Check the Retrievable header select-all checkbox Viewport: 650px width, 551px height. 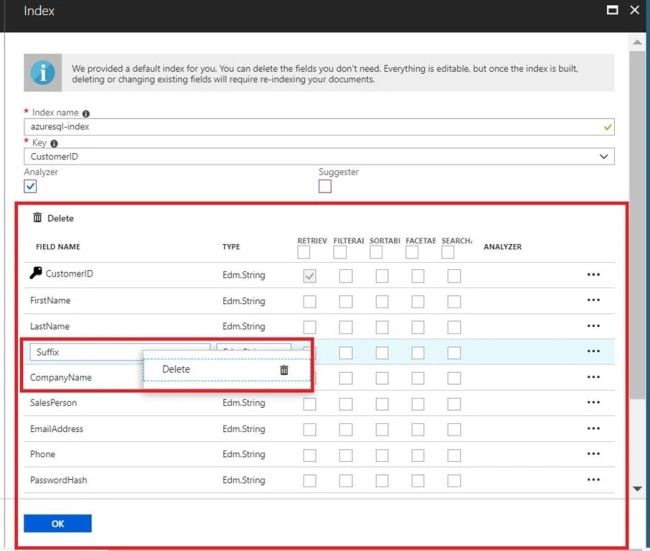[x=303, y=252]
